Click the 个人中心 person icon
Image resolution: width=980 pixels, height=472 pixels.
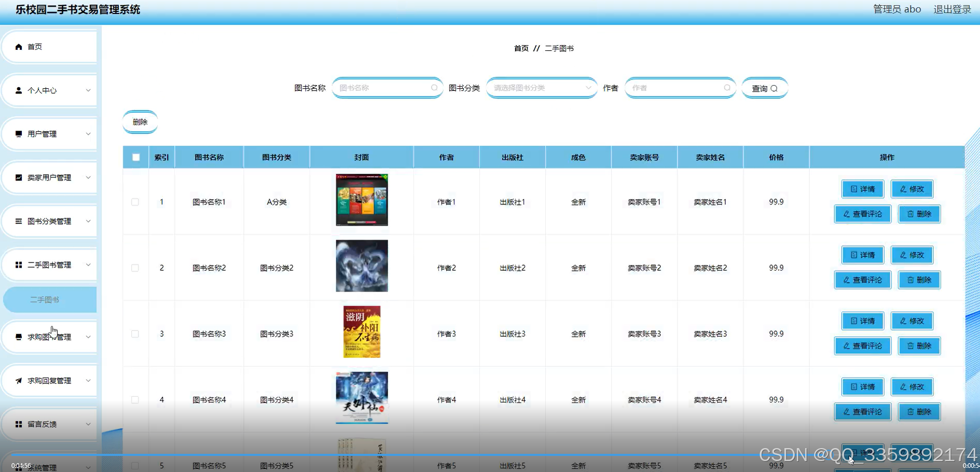coord(18,90)
